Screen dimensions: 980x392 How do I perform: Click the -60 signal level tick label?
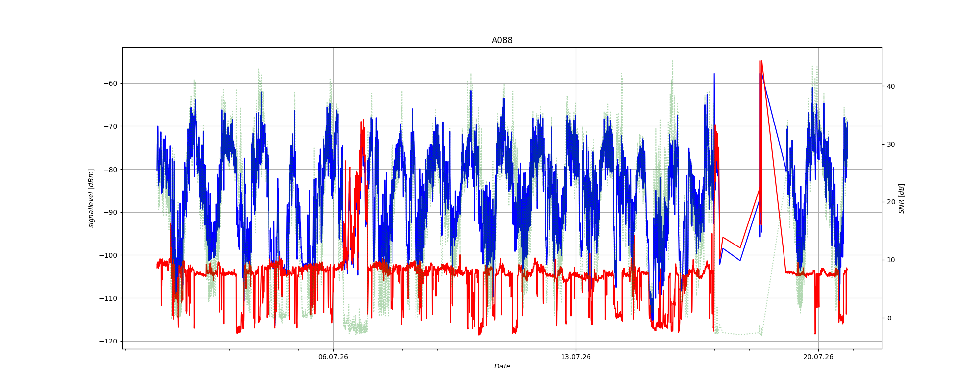111,83
